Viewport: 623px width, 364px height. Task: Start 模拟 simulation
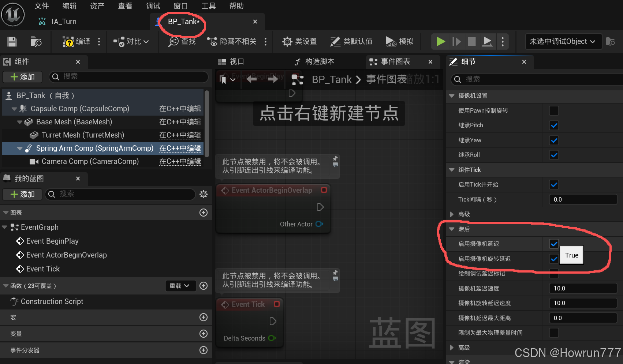399,42
